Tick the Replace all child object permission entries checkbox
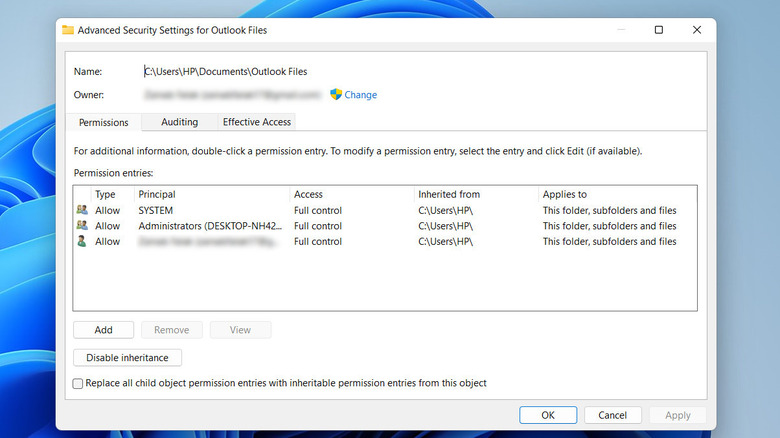This screenshot has height=438, width=780. click(78, 383)
